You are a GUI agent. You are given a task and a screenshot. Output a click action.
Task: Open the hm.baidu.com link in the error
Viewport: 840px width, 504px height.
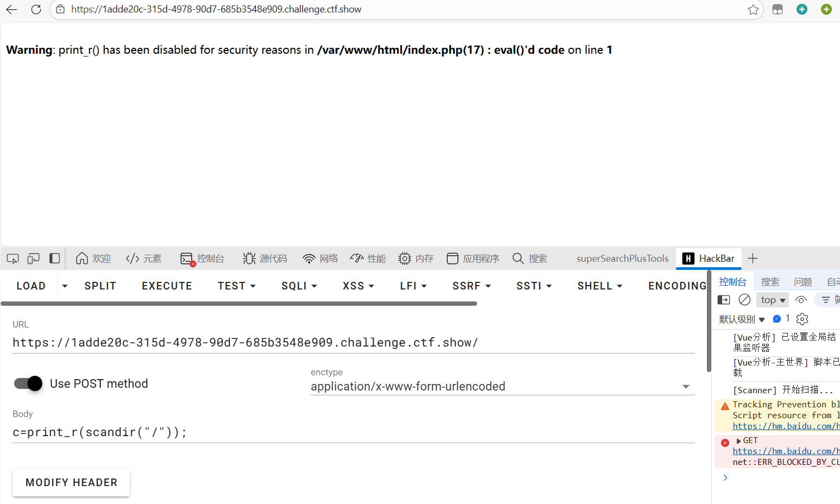[x=786, y=451]
